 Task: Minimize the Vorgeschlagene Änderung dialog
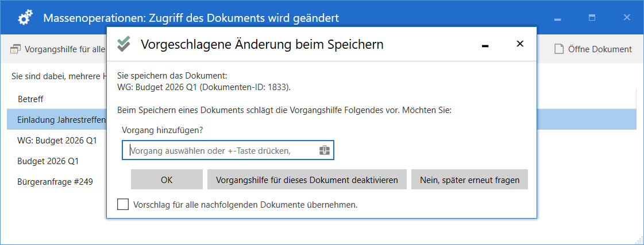[x=485, y=45]
